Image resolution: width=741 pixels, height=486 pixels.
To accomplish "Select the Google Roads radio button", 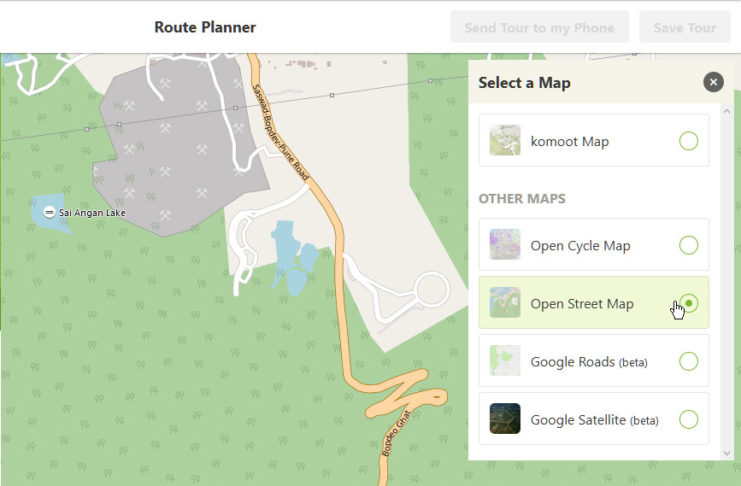I will coord(688,361).
